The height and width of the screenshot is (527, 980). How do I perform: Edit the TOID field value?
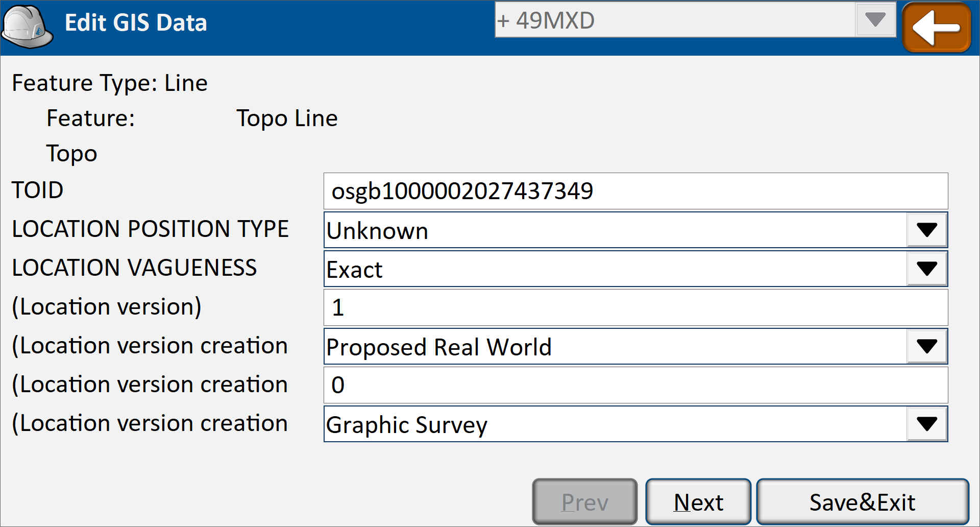point(635,191)
